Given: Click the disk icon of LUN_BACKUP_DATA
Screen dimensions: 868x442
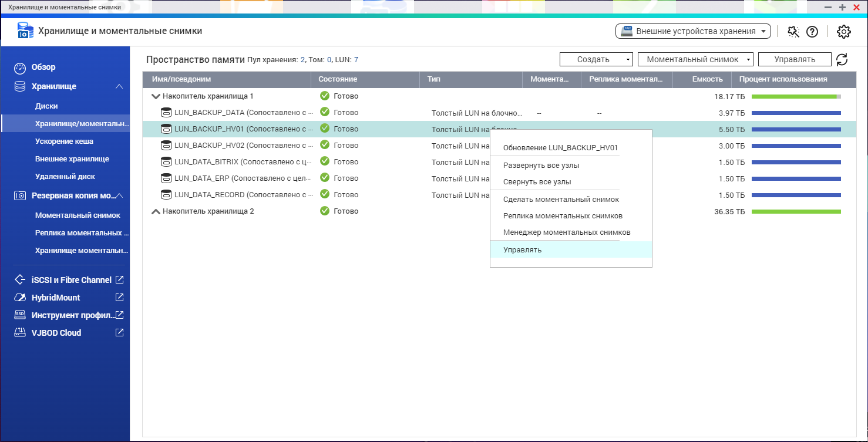Looking at the screenshot, I should (166, 113).
